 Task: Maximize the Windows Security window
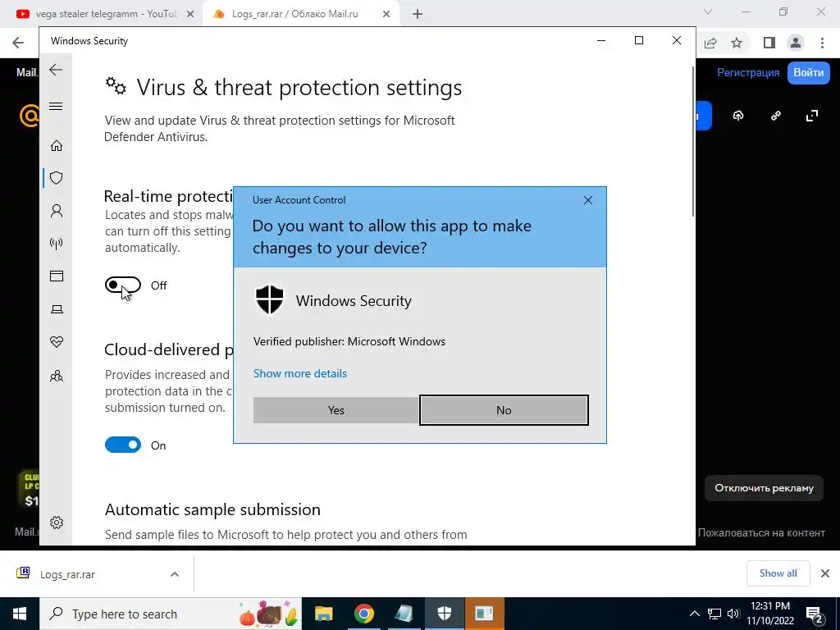tap(638, 40)
